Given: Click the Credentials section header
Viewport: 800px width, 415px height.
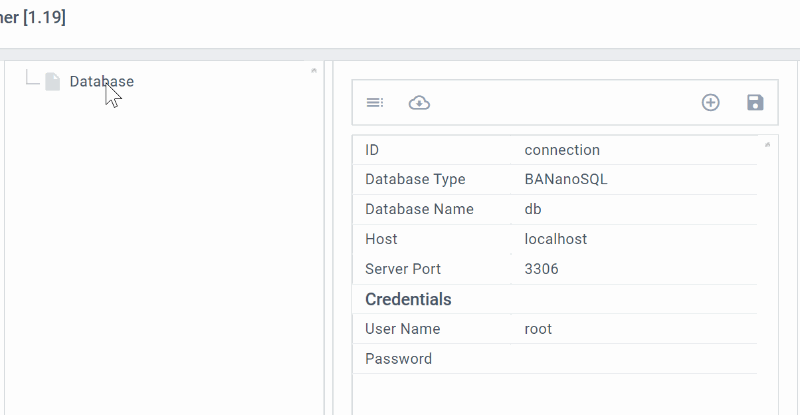Looking at the screenshot, I should pos(408,299).
